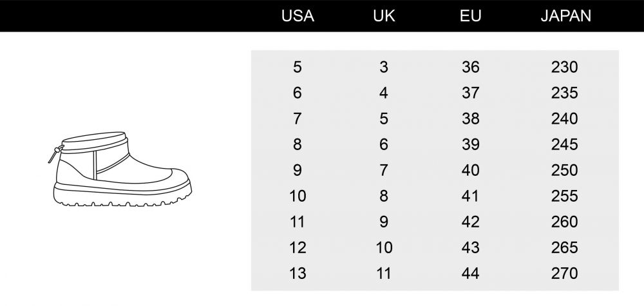Select Japan size 230
This screenshot has width=644, height=306.
pyautogui.click(x=564, y=67)
